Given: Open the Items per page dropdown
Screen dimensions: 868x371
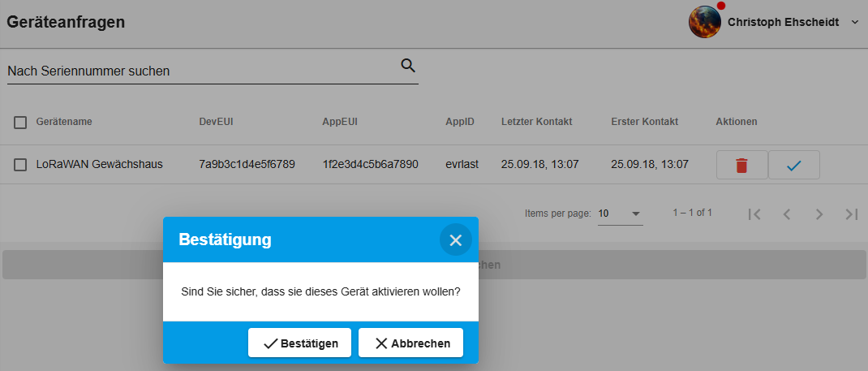Looking at the screenshot, I should 620,214.
